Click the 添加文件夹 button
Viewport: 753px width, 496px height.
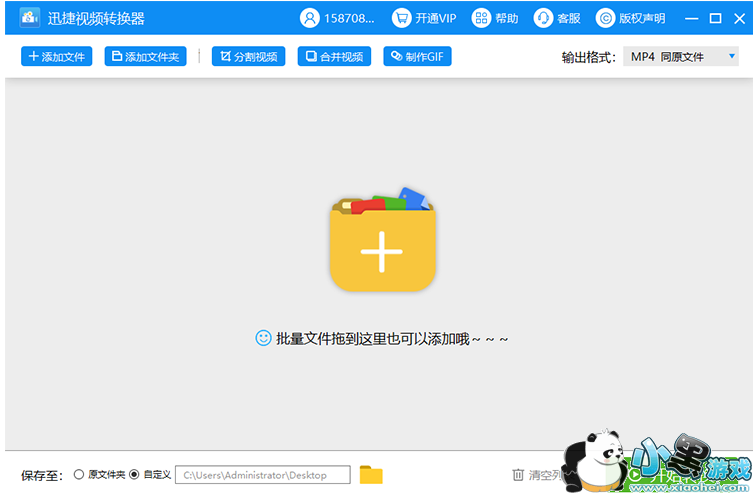146,56
